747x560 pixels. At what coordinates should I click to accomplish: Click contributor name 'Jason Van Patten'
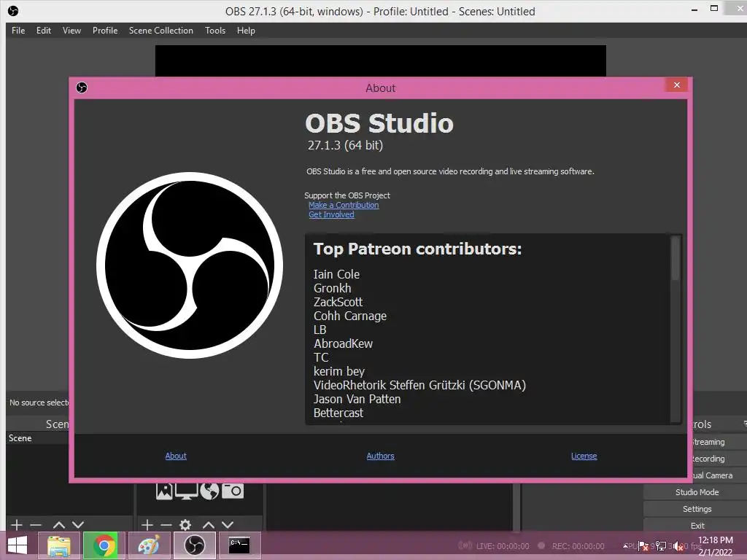point(357,399)
